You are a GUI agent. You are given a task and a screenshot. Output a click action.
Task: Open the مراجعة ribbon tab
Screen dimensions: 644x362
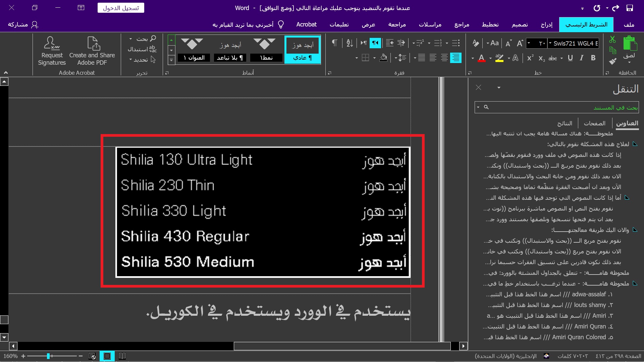click(397, 24)
